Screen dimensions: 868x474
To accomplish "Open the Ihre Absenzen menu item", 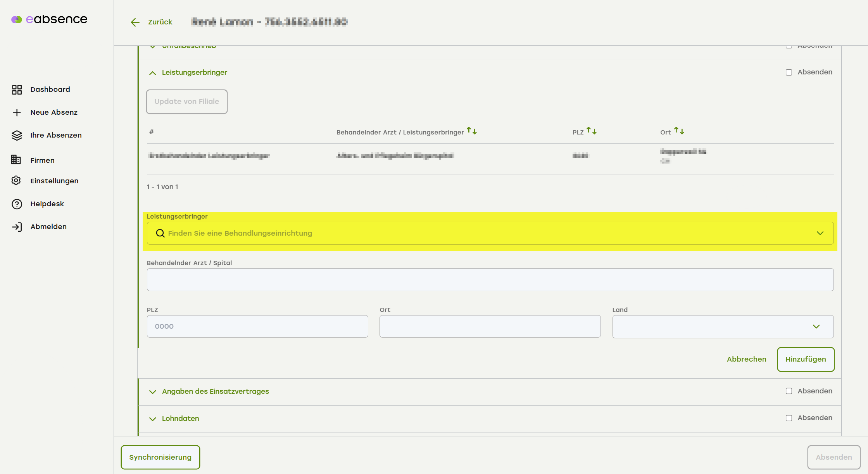I will pyautogui.click(x=56, y=135).
